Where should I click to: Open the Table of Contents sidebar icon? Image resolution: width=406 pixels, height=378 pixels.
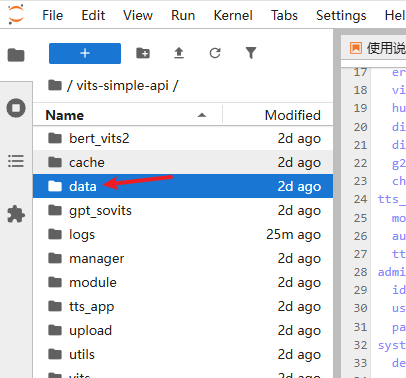(16, 161)
